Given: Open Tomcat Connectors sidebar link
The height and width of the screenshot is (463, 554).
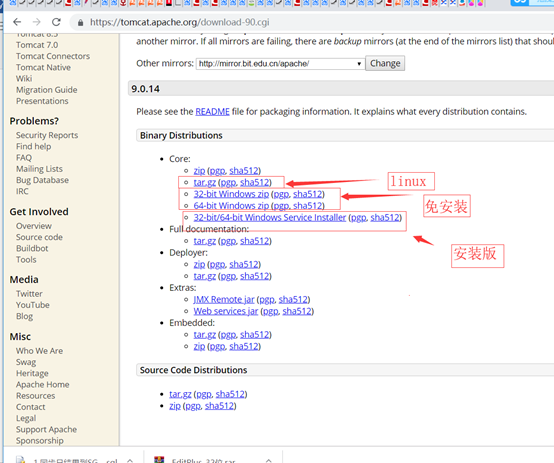Looking at the screenshot, I should click(x=53, y=56).
